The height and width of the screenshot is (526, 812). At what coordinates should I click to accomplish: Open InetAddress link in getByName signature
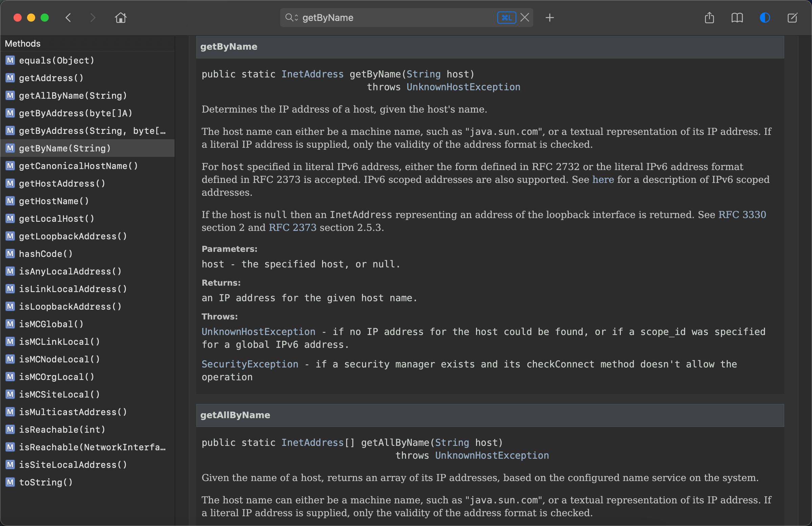click(x=312, y=74)
